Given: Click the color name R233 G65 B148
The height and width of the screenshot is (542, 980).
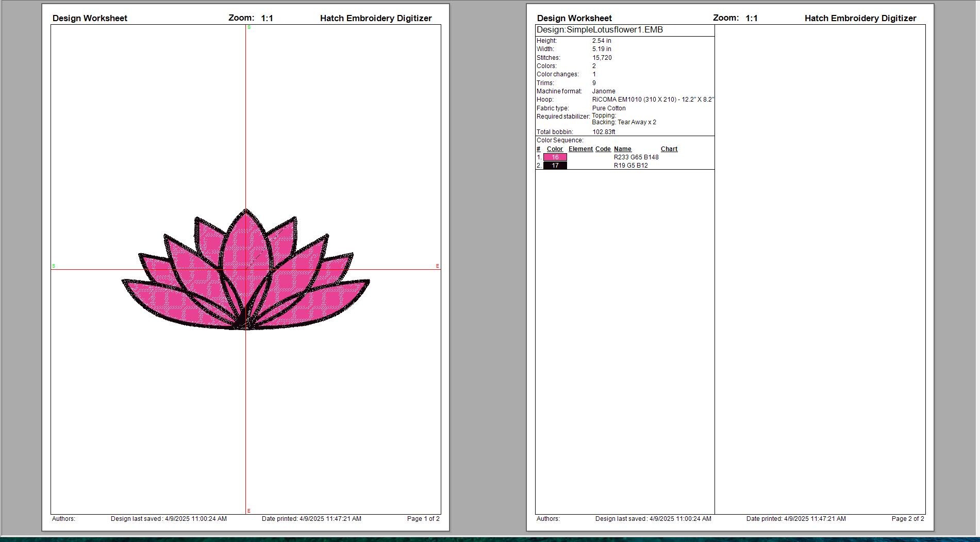Looking at the screenshot, I should coord(636,157).
